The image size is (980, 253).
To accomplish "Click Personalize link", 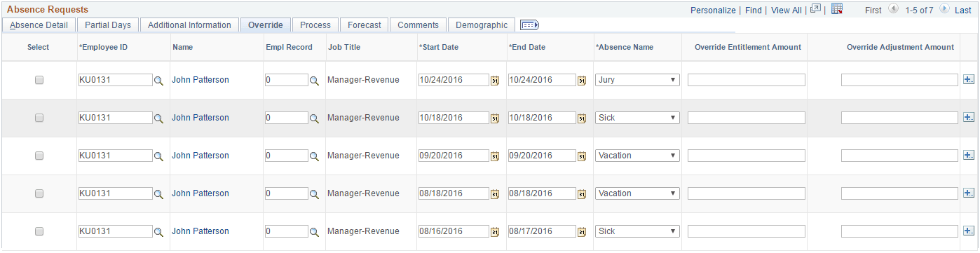I will coord(713,11).
